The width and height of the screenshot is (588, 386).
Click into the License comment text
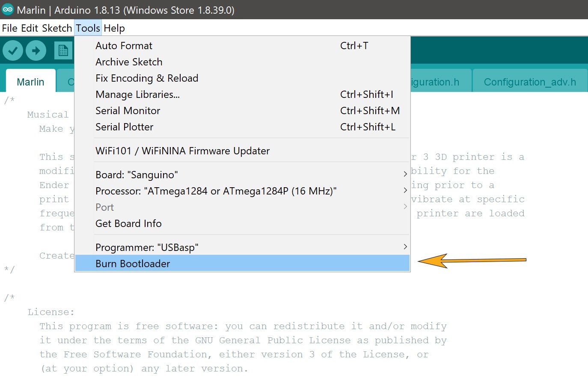pos(242,340)
